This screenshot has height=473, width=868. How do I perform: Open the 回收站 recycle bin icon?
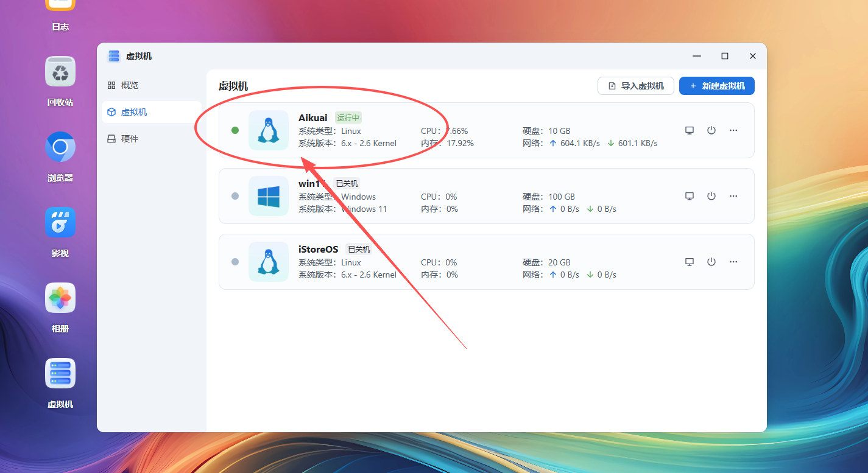pos(60,71)
